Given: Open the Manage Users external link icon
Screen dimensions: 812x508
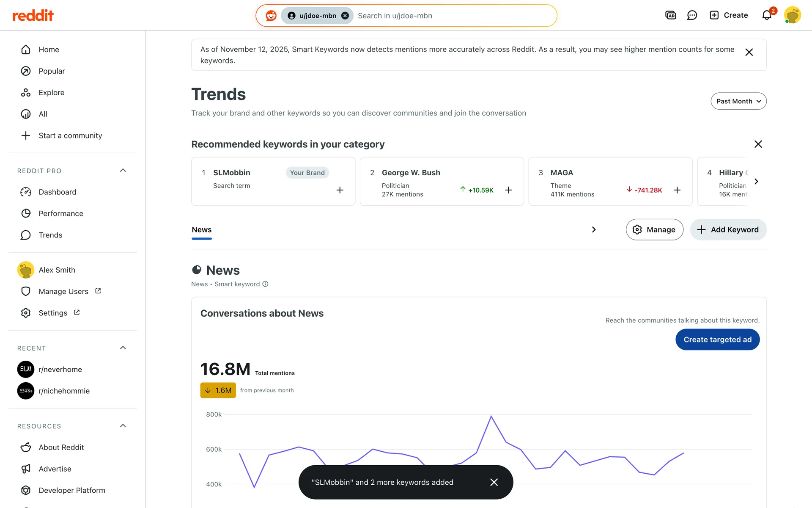Looking at the screenshot, I should 98,291.
